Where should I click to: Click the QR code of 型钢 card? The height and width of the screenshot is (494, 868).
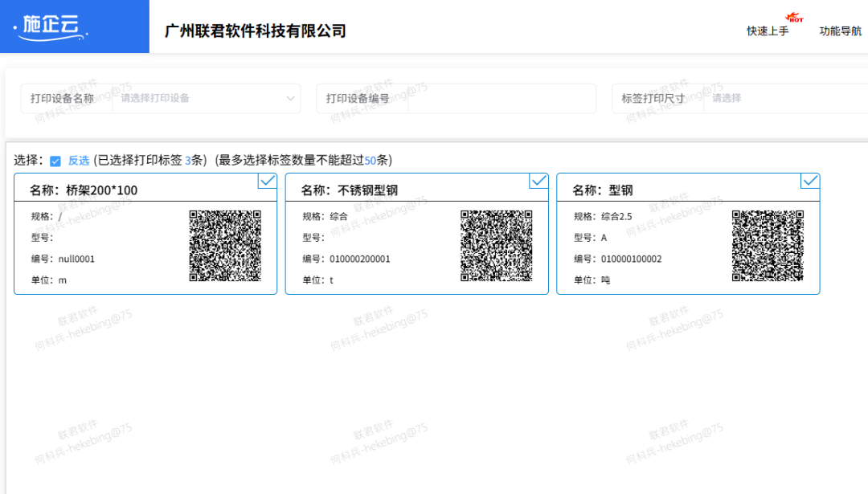pos(768,246)
